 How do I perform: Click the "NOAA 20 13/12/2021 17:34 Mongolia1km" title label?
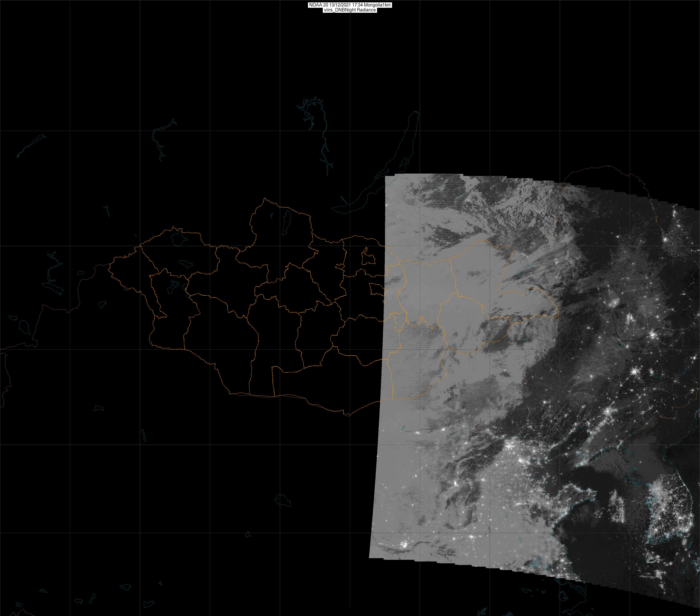tap(350, 5)
